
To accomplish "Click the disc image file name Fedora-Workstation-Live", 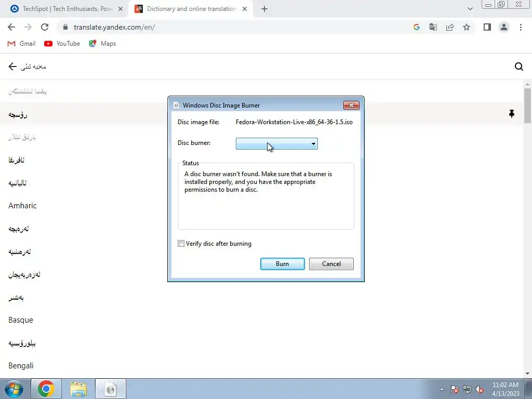I will pyautogui.click(x=294, y=122).
